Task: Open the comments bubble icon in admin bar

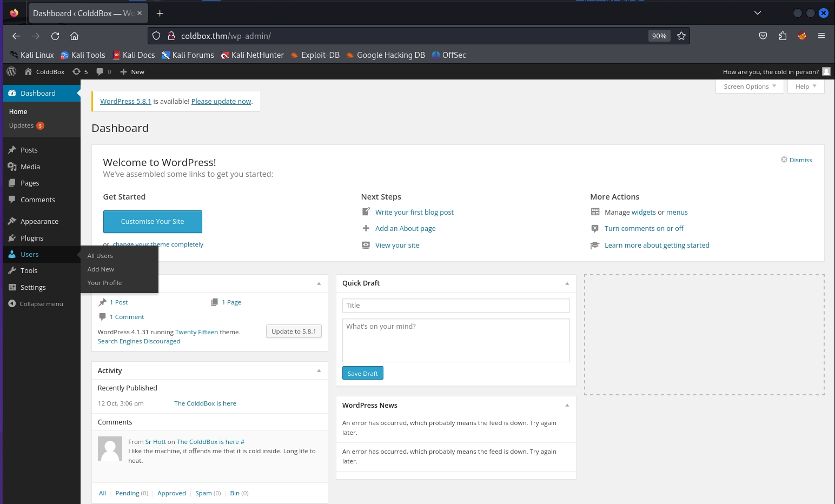Action: coord(100,71)
